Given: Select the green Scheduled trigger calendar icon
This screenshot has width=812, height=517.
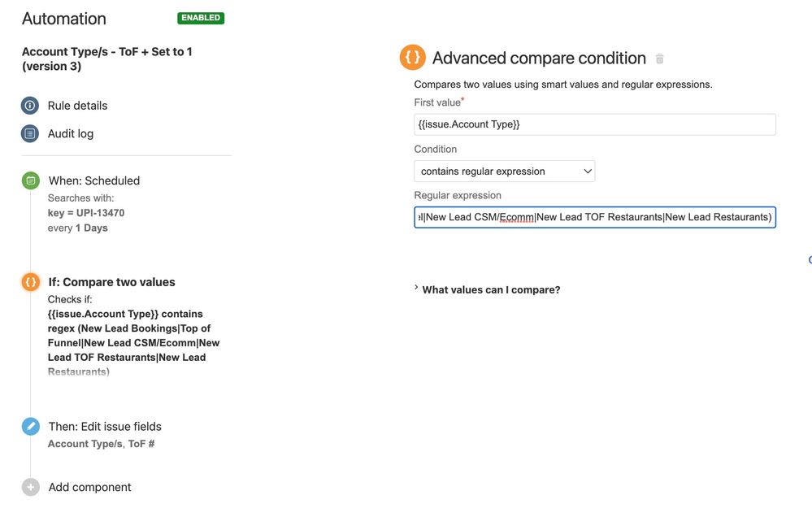Looking at the screenshot, I should [31, 180].
